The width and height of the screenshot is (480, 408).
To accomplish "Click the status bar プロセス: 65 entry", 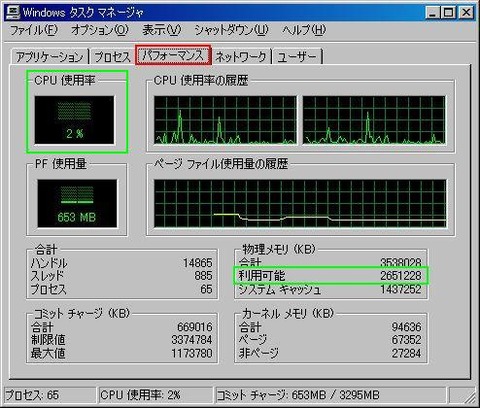I will point(50,395).
